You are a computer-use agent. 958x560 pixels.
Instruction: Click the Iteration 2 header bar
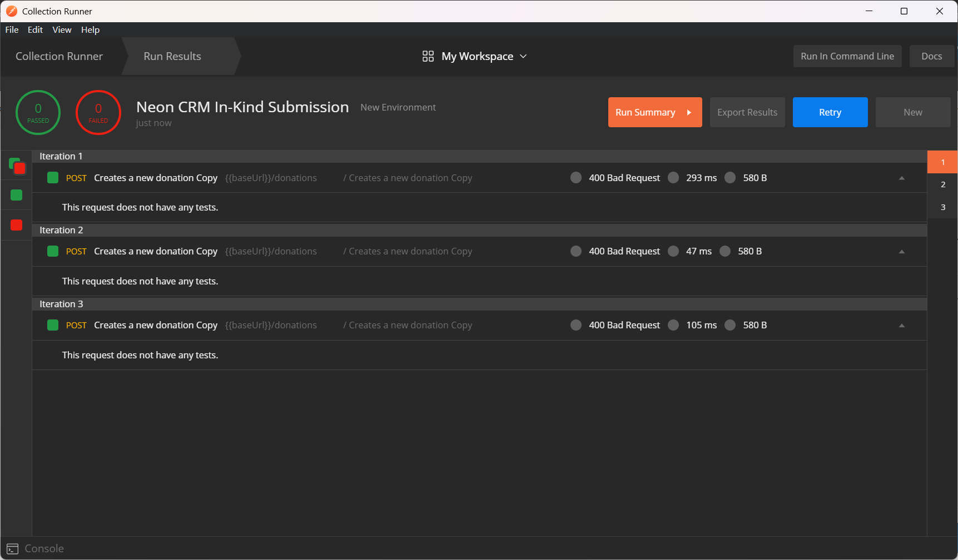479,230
